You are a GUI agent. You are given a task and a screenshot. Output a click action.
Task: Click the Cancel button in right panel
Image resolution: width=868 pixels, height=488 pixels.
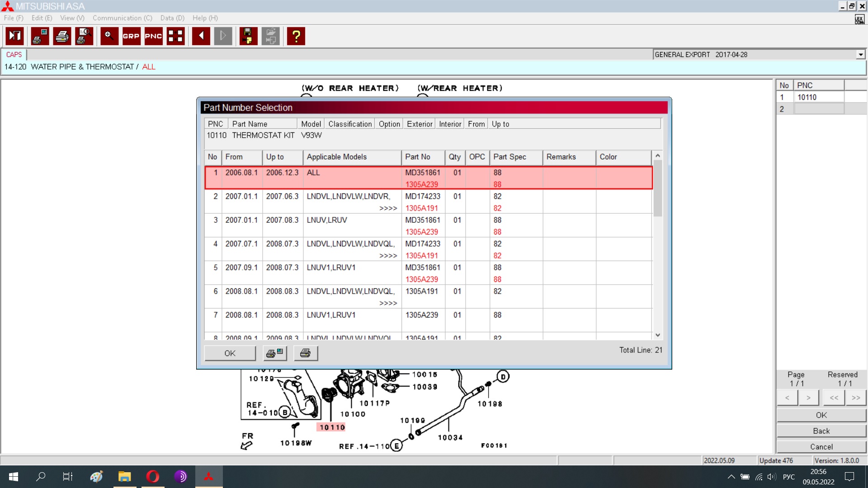pos(821,447)
